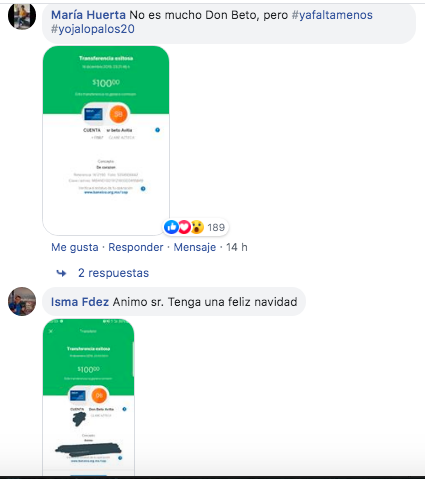This screenshot has height=479, width=425.
Task: Click the blue like reaction icon
Action: click(172, 227)
